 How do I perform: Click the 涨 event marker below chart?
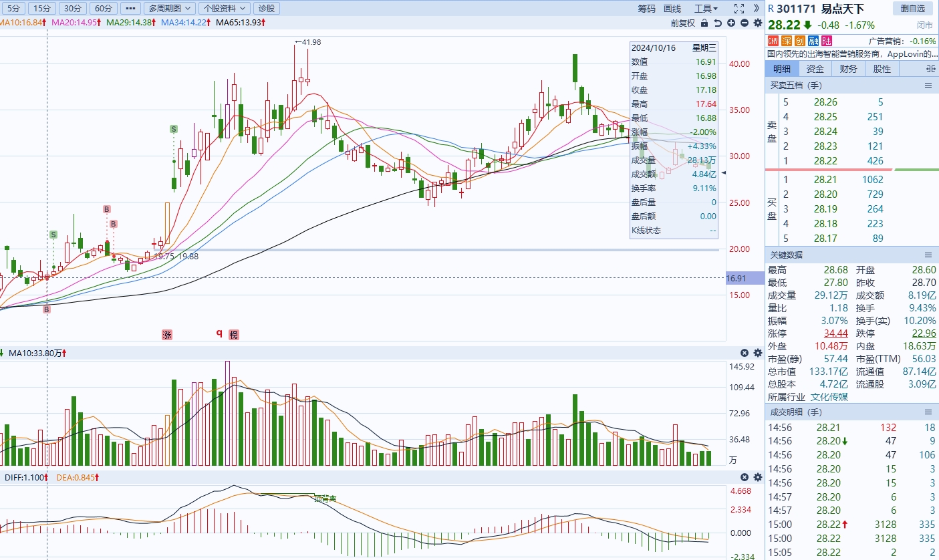click(166, 335)
